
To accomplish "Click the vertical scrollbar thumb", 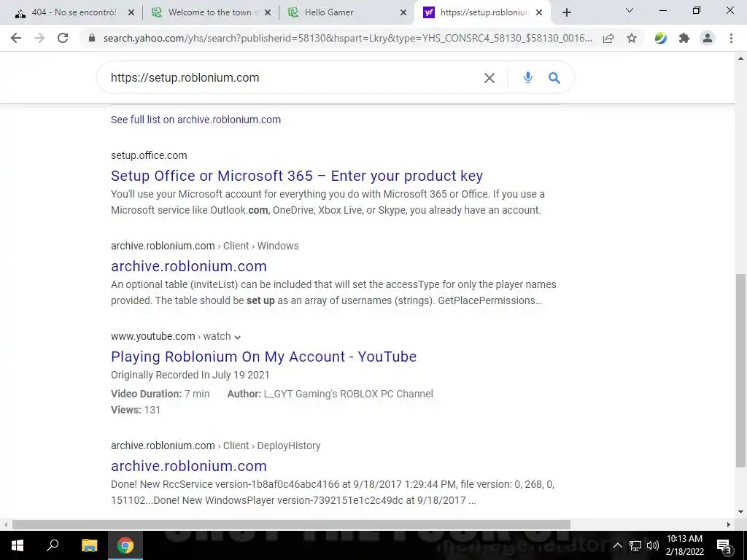I will pos(741,370).
